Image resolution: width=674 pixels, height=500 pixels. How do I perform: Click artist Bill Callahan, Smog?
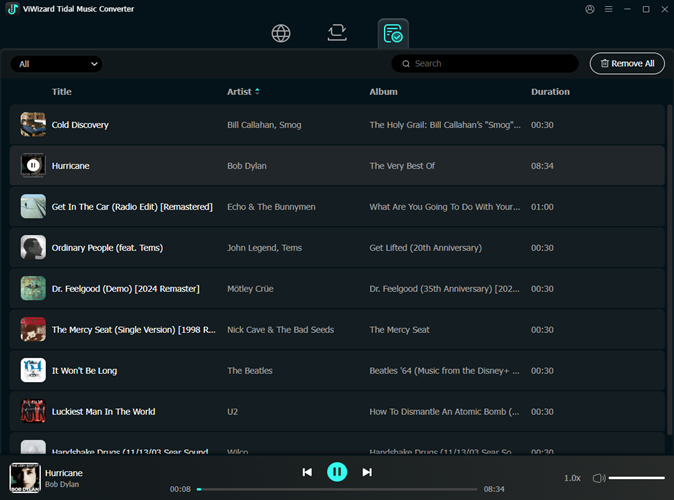pyautogui.click(x=264, y=125)
